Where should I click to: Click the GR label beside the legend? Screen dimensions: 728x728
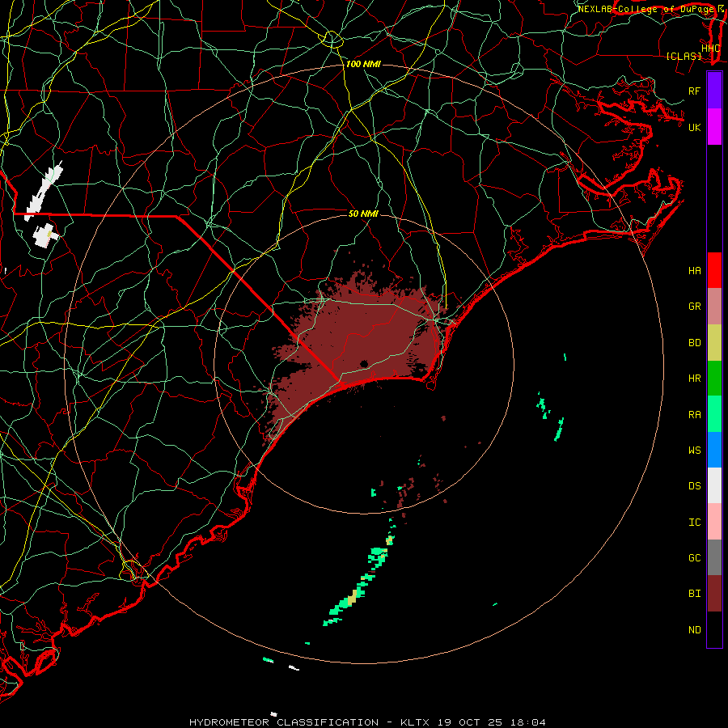pos(695,307)
